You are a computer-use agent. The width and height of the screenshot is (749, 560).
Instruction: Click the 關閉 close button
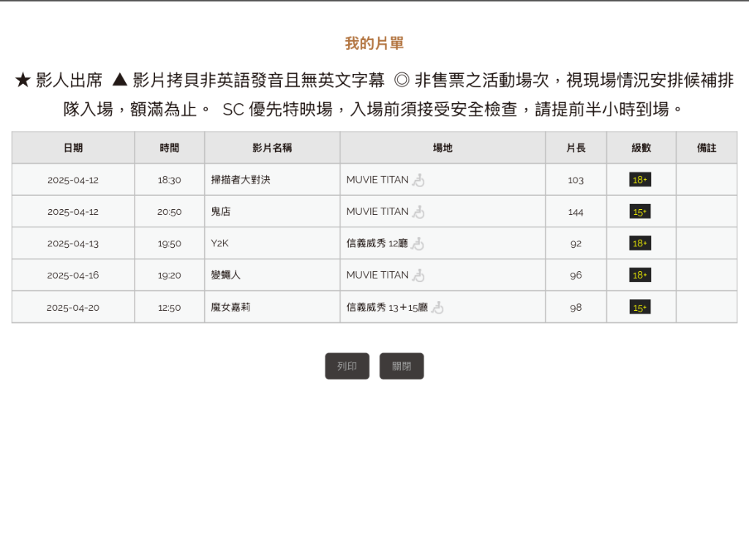point(402,366)
